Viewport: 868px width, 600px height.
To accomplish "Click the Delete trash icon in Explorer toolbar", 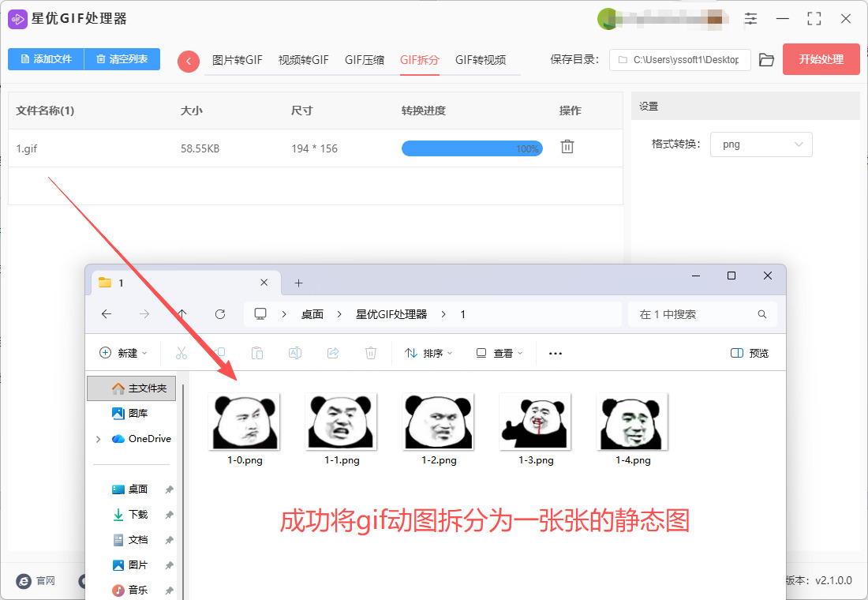I will (x=371, y=353).
